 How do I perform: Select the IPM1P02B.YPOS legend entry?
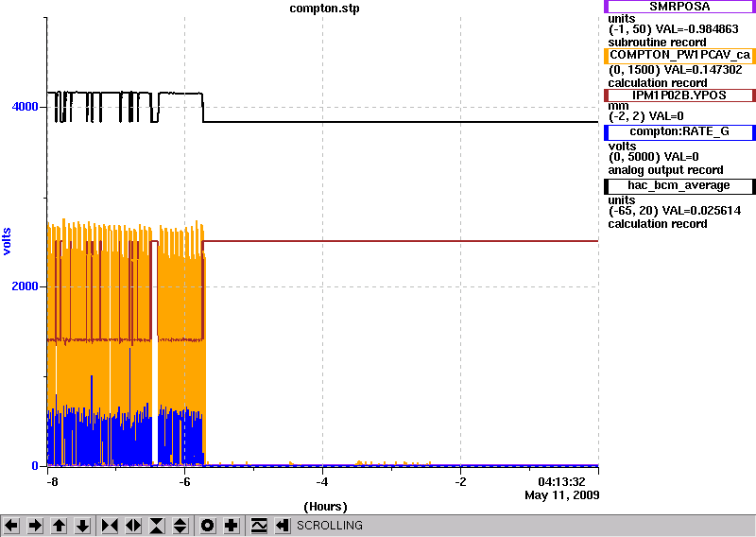tap(679, 95)
